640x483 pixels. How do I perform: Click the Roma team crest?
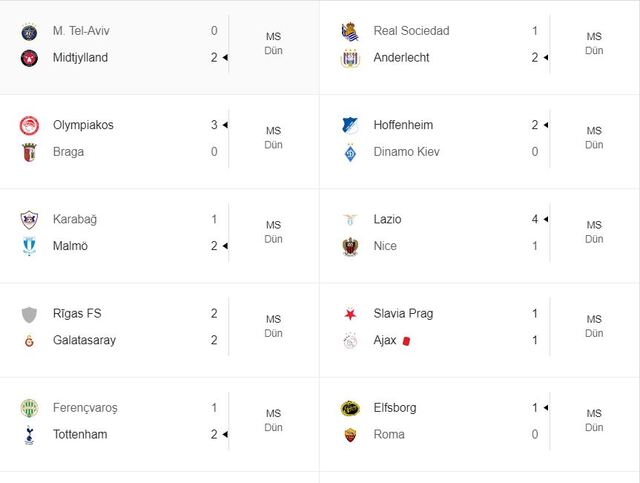[x=350, y=435]
